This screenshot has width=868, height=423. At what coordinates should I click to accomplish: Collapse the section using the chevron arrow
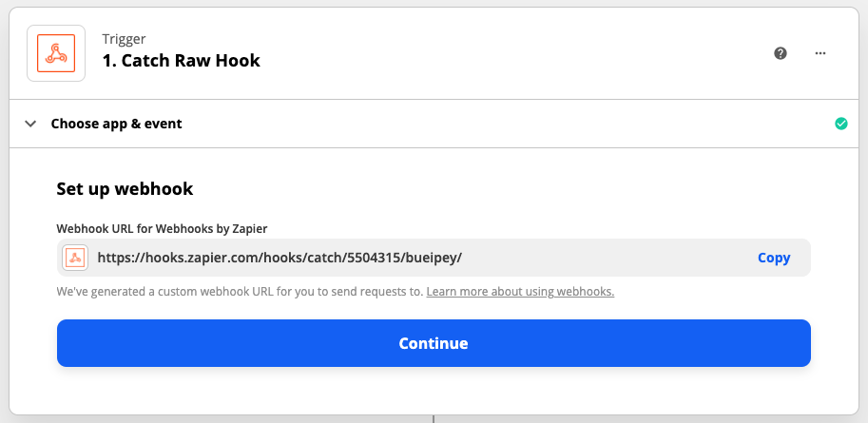pyautogui.click(x=30, y=124)
